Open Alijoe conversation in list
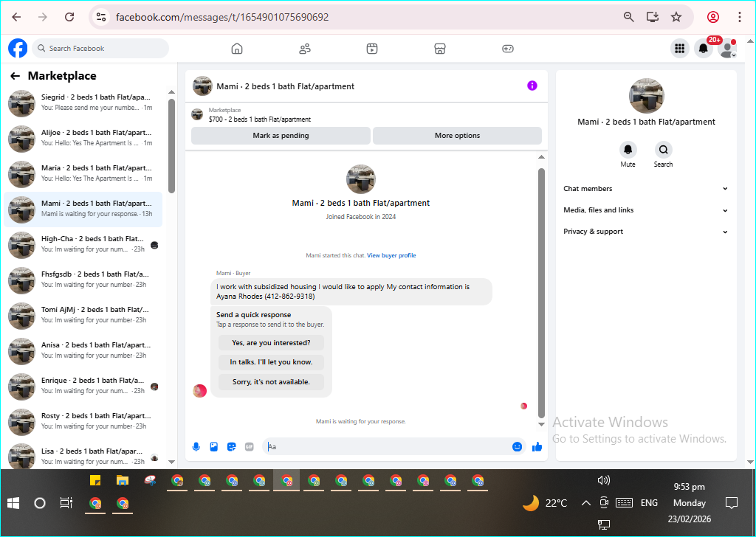The height and width of the screenshot is (537, 756). 83,138
